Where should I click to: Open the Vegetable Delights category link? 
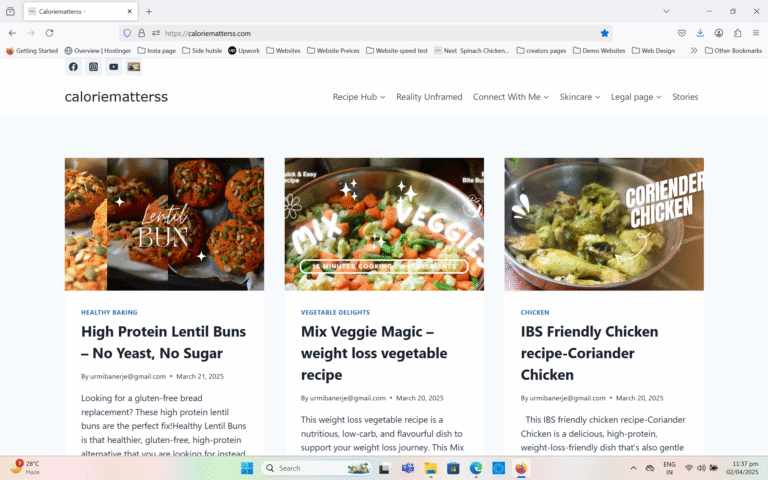[x=335, y=312]
